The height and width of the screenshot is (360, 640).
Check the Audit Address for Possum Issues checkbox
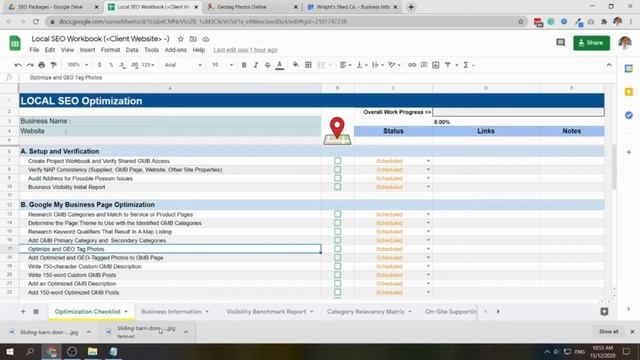(338, 178)
